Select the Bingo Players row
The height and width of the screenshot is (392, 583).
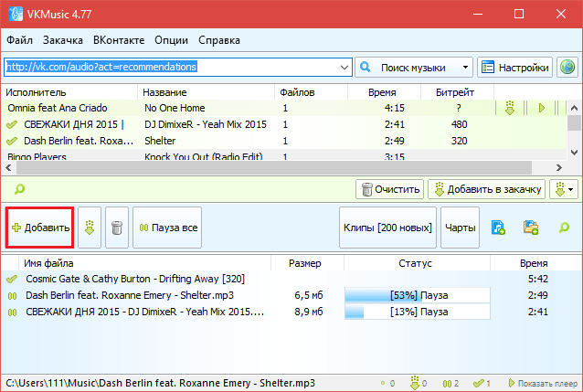(284, 155)
